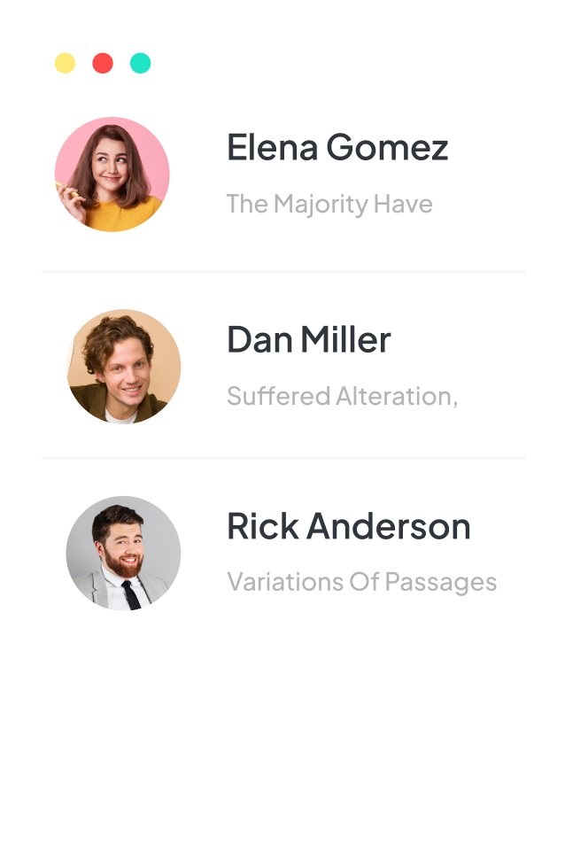The height and width of the screenshot is (868, 588).
Task: Open the message 'Variations Of Passages'
Action: tap(362, 582)
